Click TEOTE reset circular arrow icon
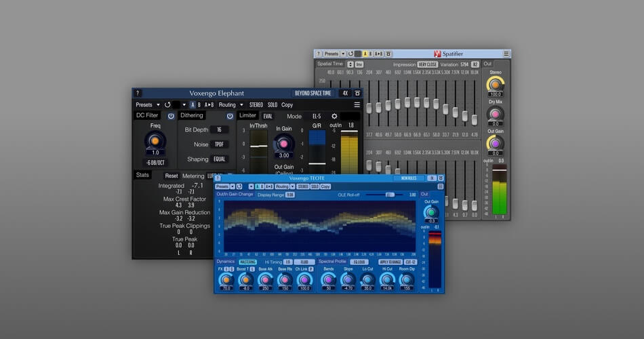644x339 pixels. click(239, 186)
